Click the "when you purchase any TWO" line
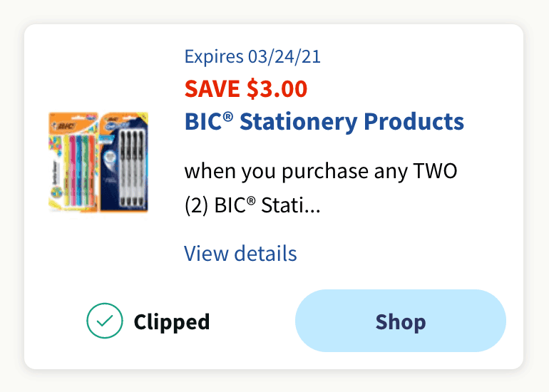549x392 pixels. click(320, 172)
